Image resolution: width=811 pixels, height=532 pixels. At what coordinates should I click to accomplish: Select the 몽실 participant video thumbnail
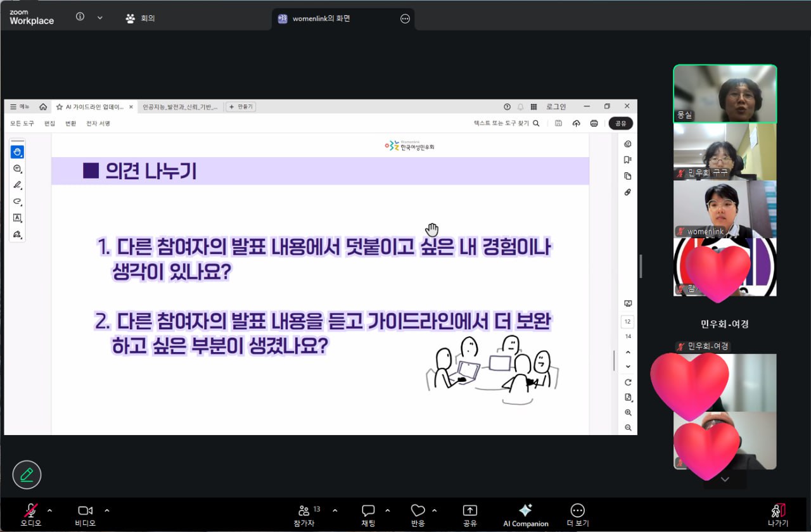[x=725, y=94]
